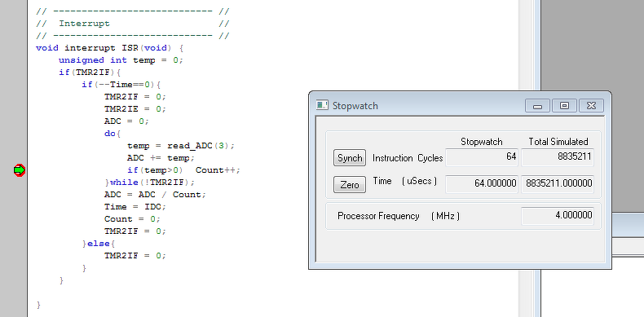Click the Stopwatch window title icon
The image size is (644, 317).
pyautogui.click(x=322, y=105)
